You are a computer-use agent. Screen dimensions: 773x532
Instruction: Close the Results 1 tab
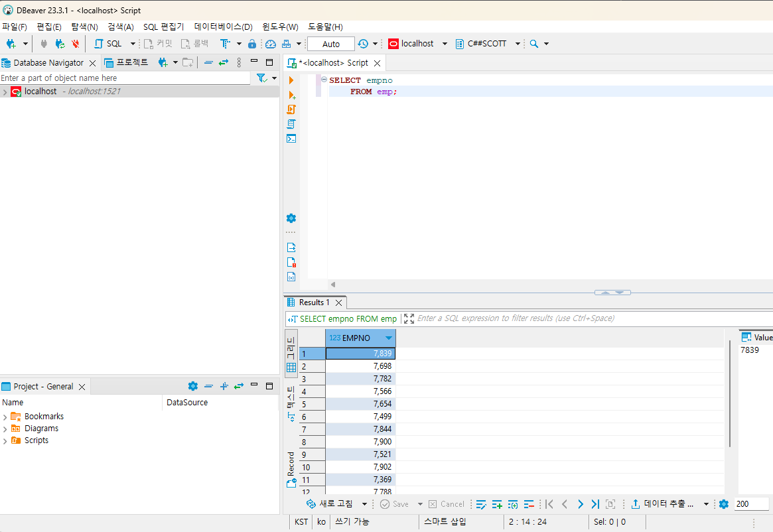pyautogui.click(x=338, y=302)
